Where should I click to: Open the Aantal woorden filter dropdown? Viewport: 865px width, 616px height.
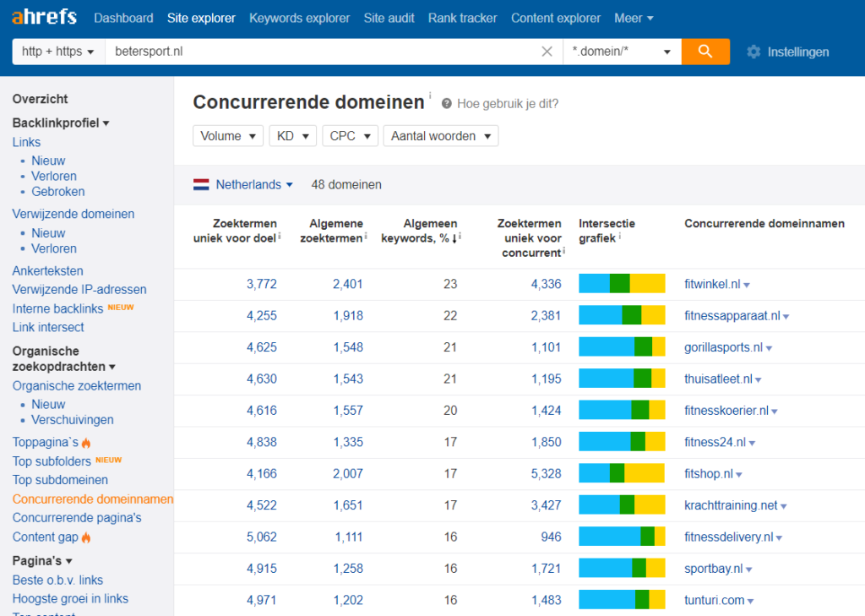click(x=441, y=136)
